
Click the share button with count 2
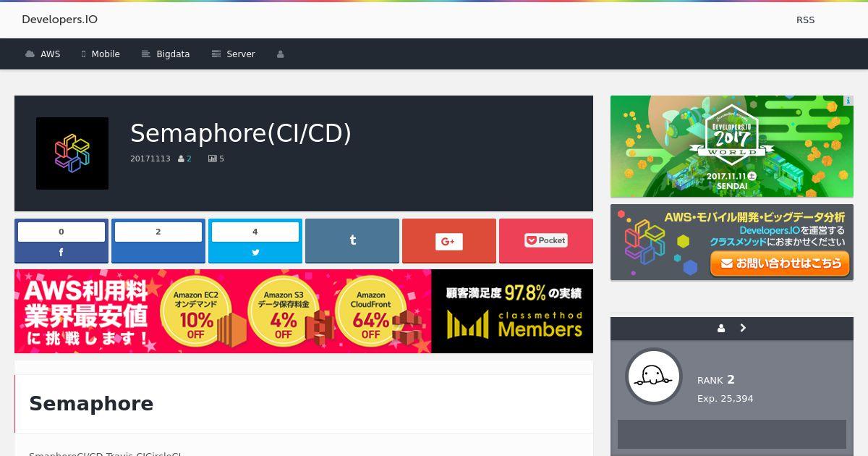click(x=158, y=241)
